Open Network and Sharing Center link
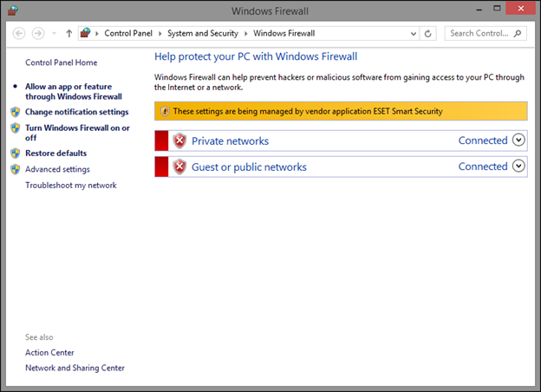This screenshot has width=541, height=392. (x=75, y=368)
